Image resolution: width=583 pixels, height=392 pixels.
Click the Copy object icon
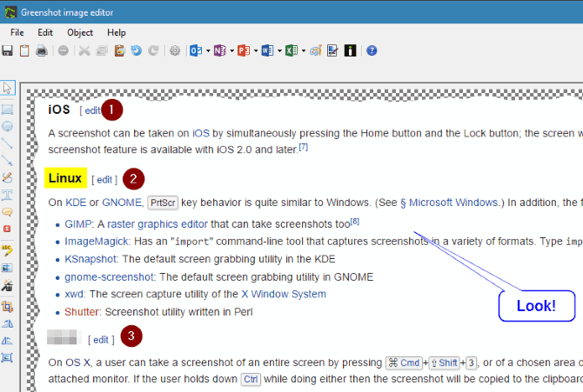(x=102, y=50)
